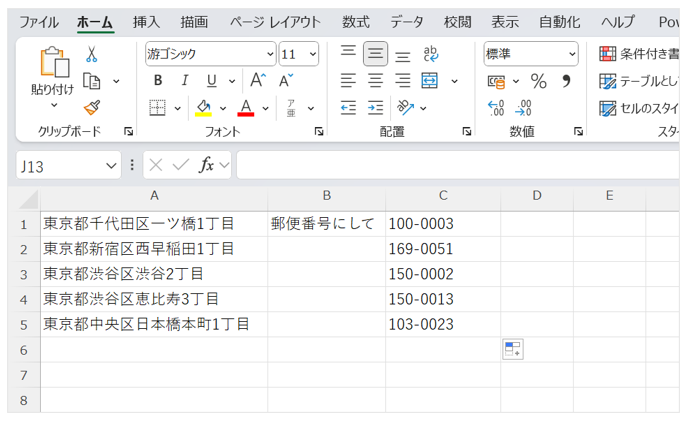Click the phonetic guide (furigana) icon
Viewport: 688px width, 425px height.
click(291, 108)
